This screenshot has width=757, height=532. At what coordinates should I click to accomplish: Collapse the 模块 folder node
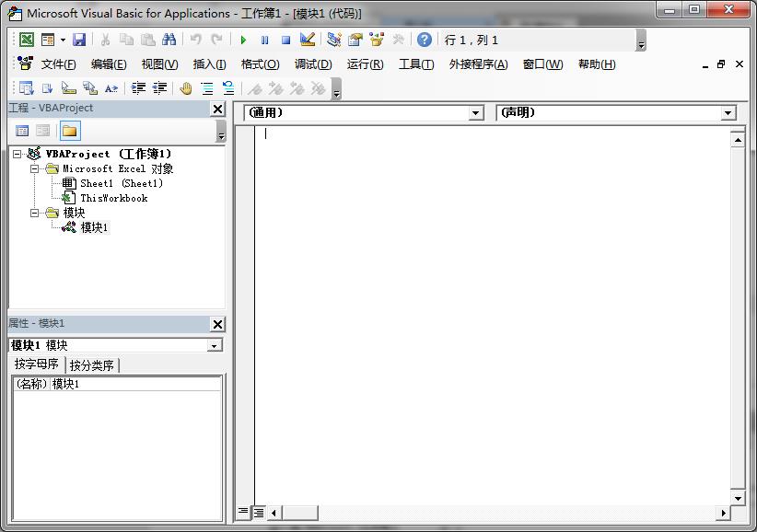click(34, 213)
